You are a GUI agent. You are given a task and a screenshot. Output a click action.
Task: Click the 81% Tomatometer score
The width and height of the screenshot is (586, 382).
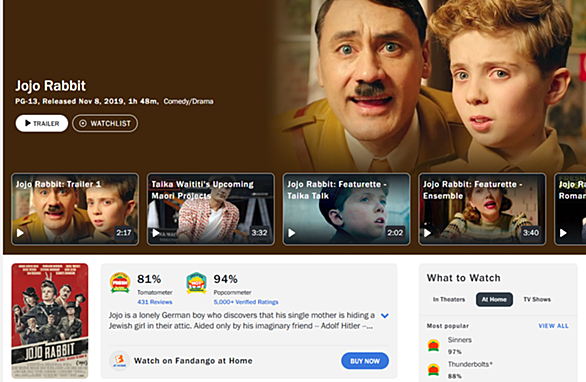[149, 279]
